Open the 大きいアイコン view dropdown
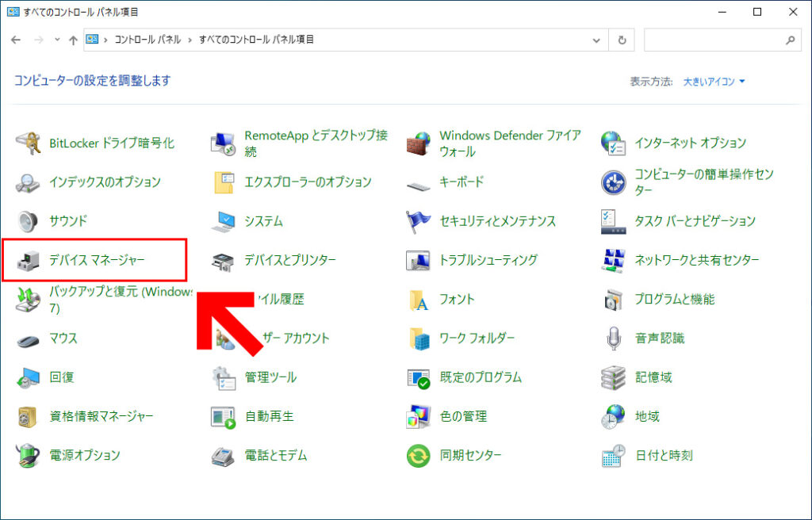 [x=714, y=82]
